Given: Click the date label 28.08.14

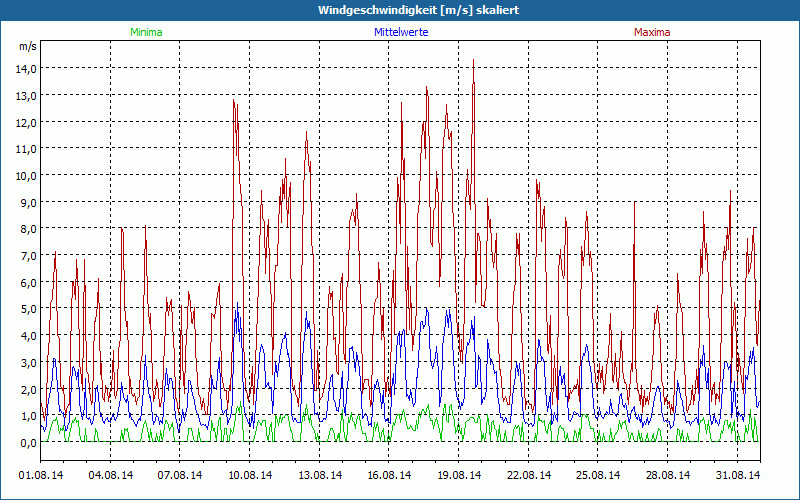Looking at the screenshot, I should tap(667, 475).
